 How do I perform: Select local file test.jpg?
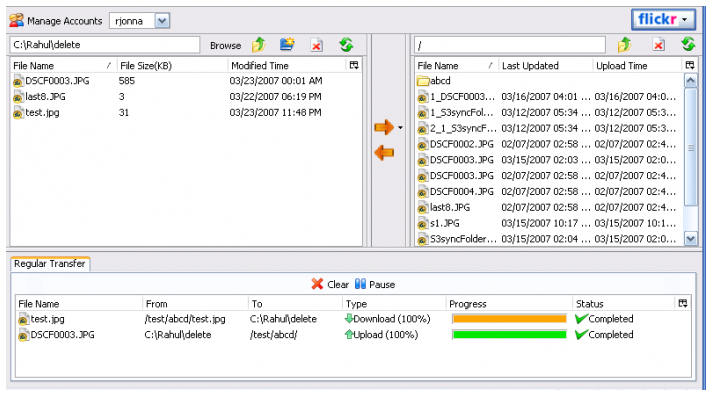pos(186,113)
